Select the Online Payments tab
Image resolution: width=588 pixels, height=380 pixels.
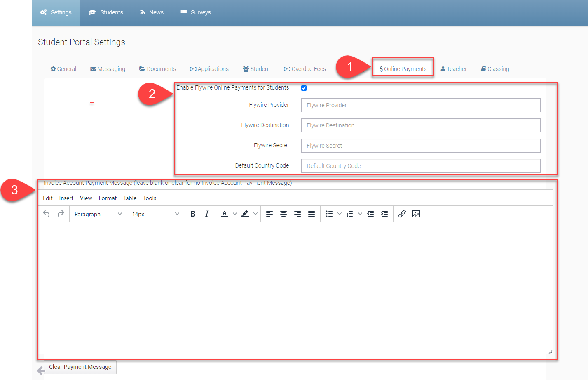point(403,69)
